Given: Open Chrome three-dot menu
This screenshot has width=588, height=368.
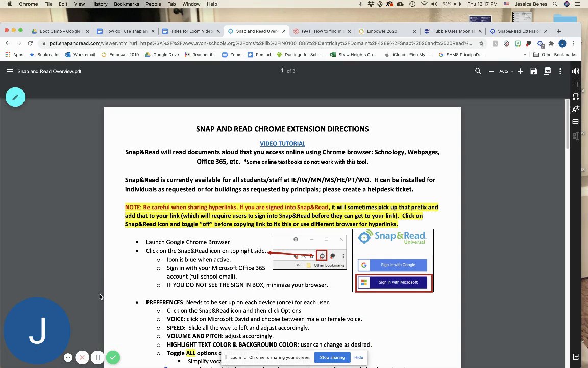Looking at the screenshot, I should [573, 43].
